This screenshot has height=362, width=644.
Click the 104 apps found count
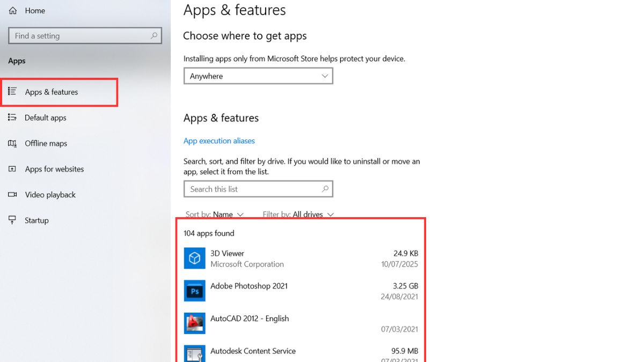209,233
